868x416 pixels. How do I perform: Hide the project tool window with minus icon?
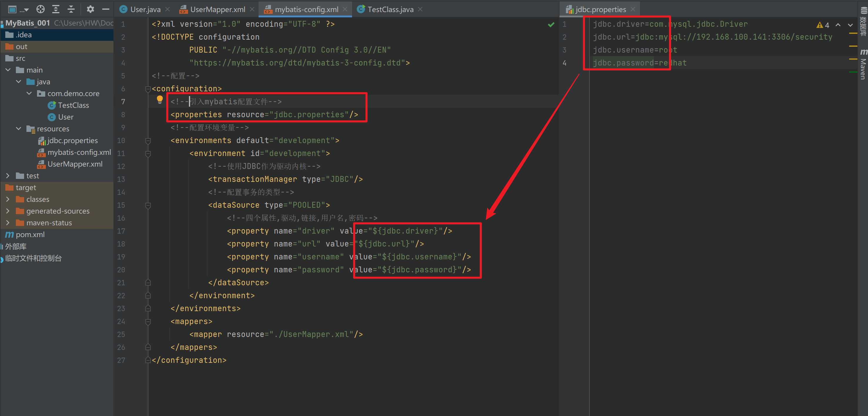click(105, 9)
